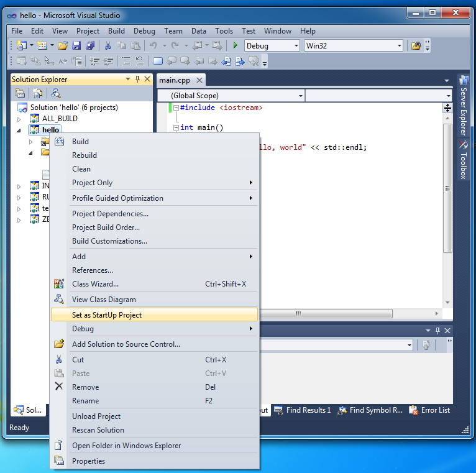
Task: Toggle the Solution Explorer auto-hide pin
Action: tap(137, 79)
